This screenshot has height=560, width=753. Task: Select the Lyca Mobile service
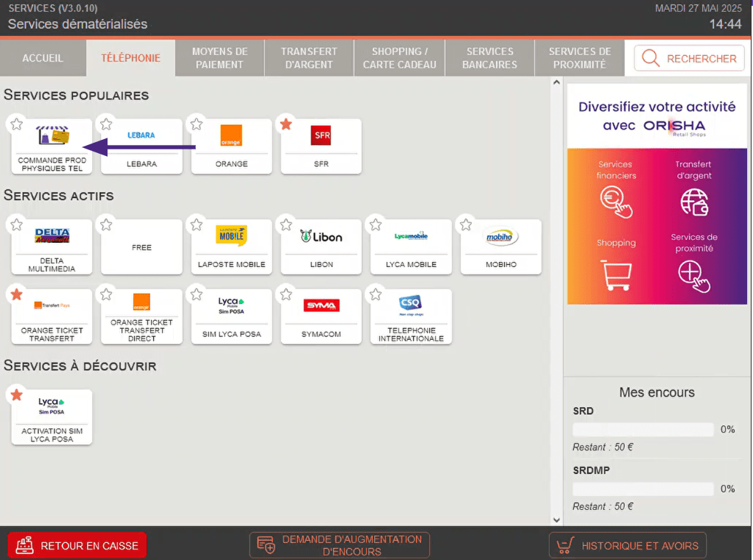tap(411, 247)
